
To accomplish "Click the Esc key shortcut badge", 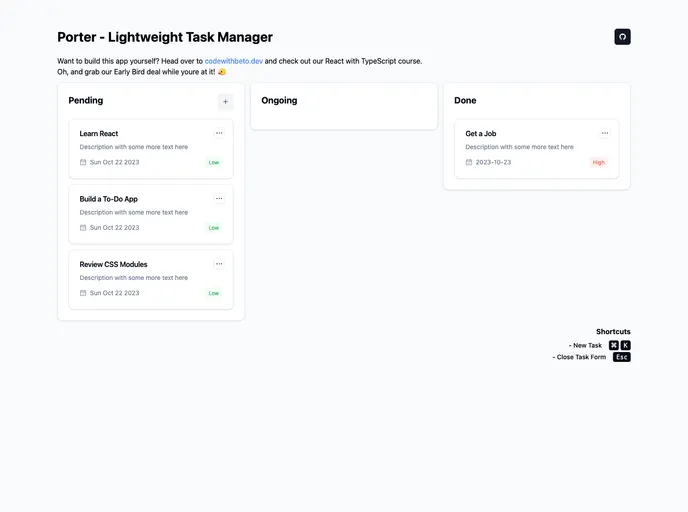I will coord(621,357).
